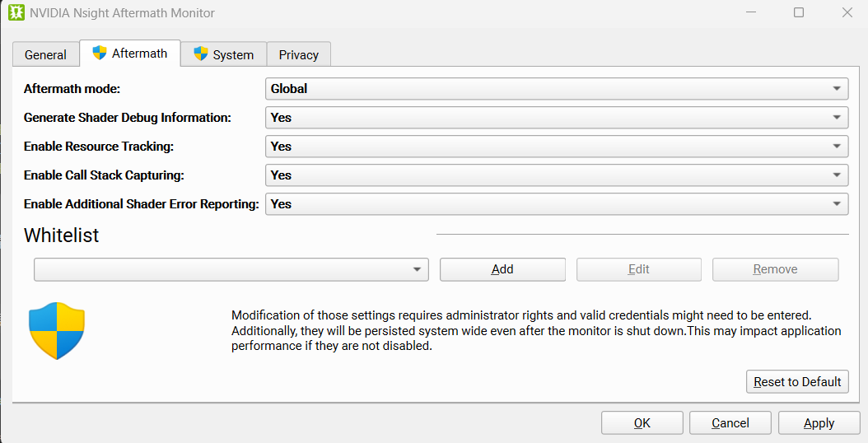Viewport: 868px width, 443px height.
Task: Click the Add whitelist button
Action: pos(502,270)
